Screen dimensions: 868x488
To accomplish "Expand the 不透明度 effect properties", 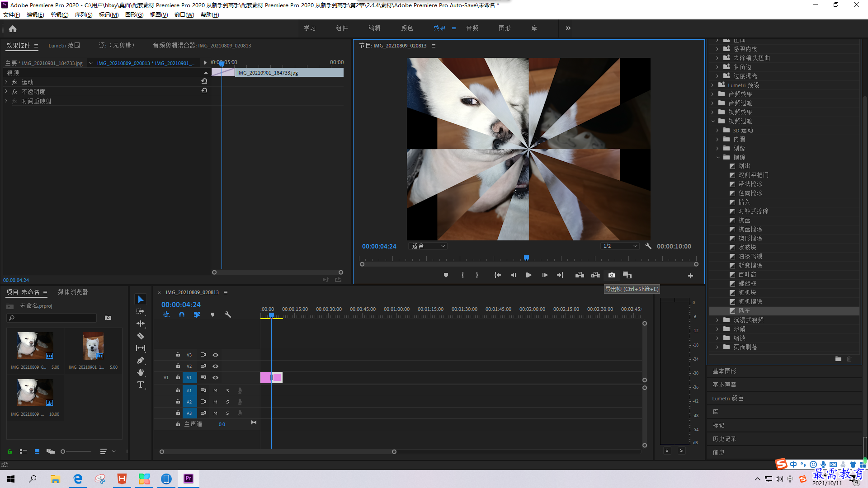I will point(6,91).
